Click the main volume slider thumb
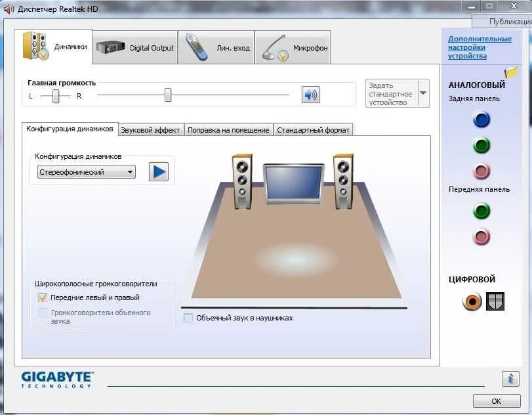 point(168,95)
